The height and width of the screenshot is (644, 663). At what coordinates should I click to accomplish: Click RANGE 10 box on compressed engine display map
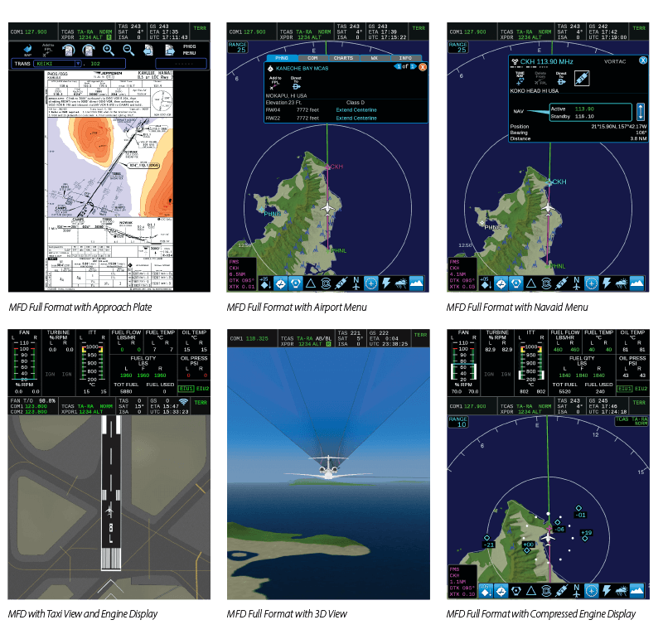(457, 421)
